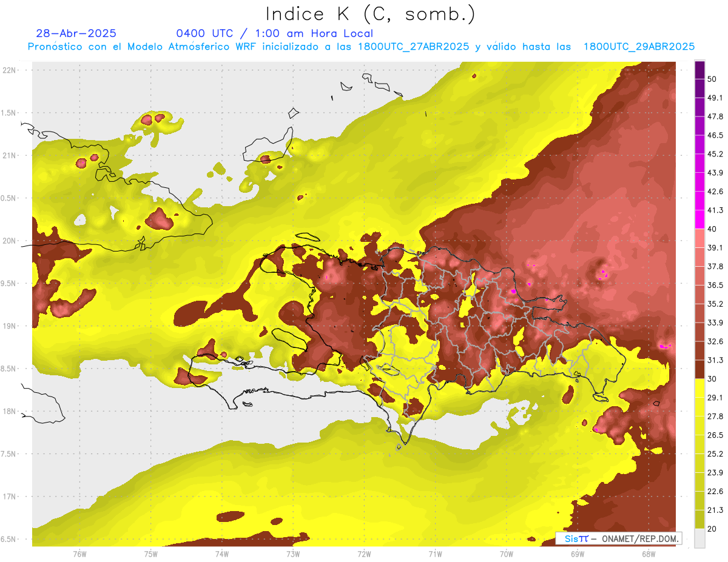
Task: Click the colorbar value 36.5
Action: (715, 285)
